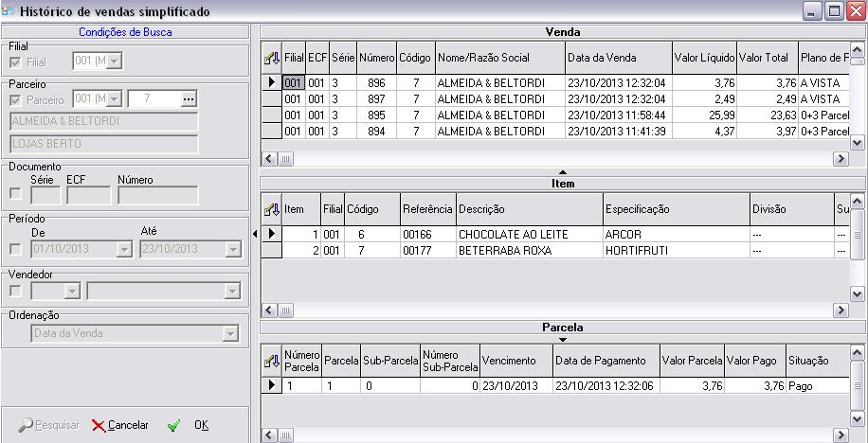This screenshot has height=443, width=868.
Task: Click the Cancelar button
Action: tap(120, 425)
